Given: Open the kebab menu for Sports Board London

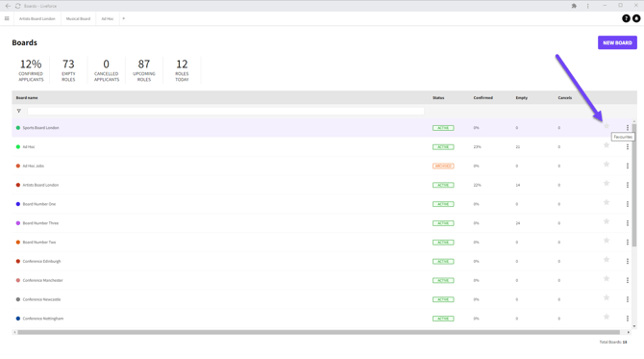Looking at the screenshot, I should click(628, 127).
